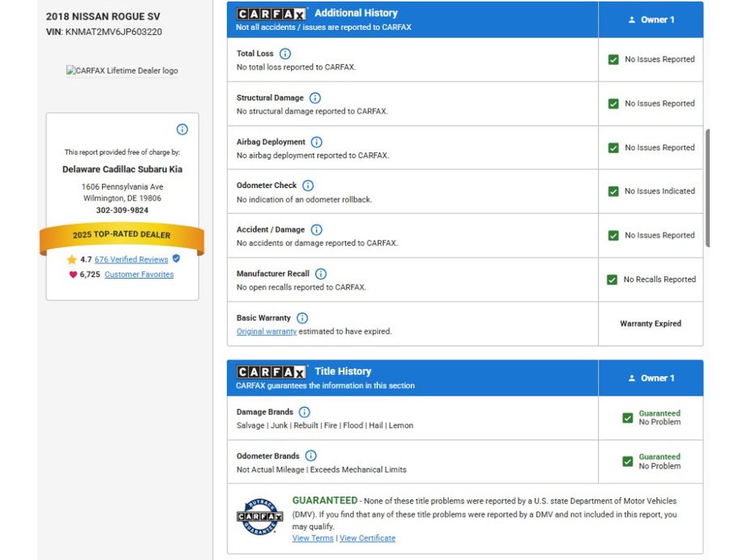The image size is (747, 560).
Task: Click the 1606 Pennsylvania Ave address line
Action: 122,187
